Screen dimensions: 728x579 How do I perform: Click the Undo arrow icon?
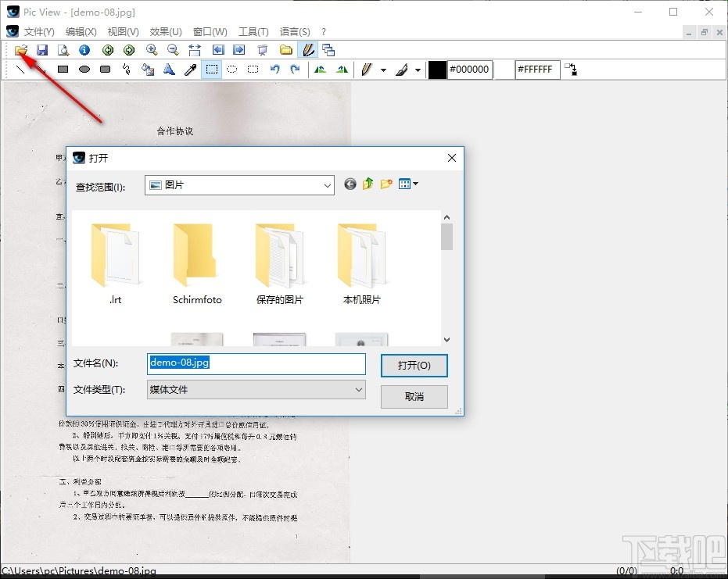click(274, 69)
